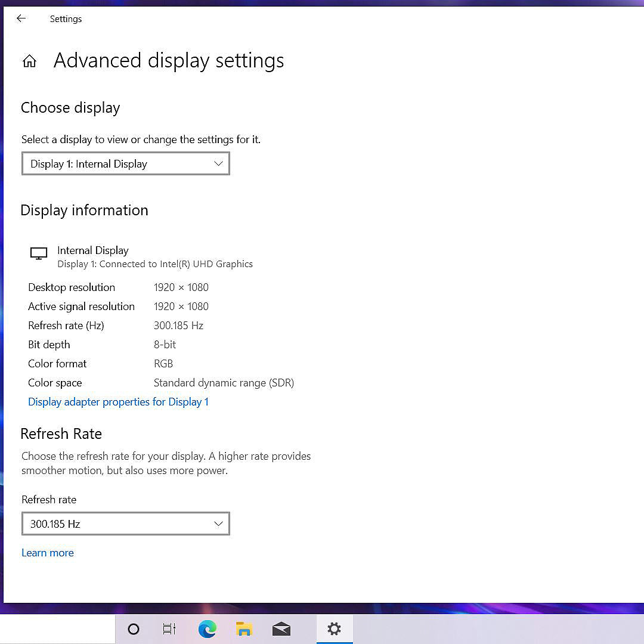The height and width of the screenshot is (644, 644).
Task: Go to Settings home via house icon
Action: [29, 61]
